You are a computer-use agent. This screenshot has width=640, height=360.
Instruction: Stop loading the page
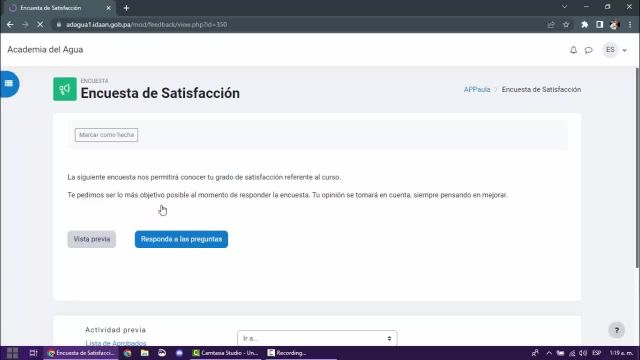pos(40,24)
